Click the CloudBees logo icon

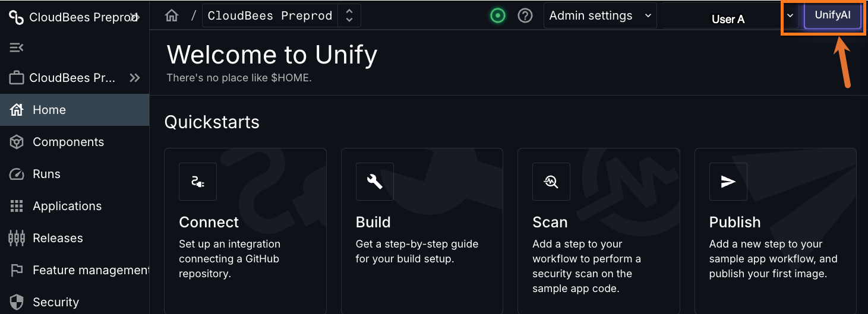16,17
